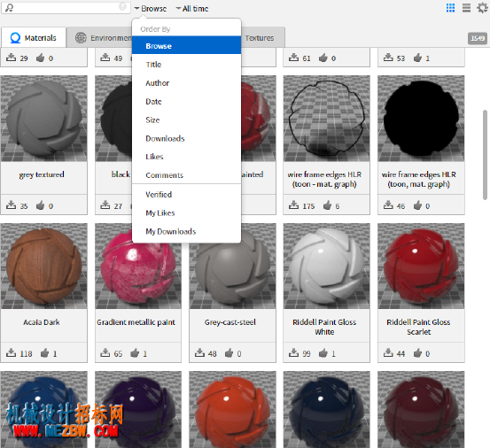Click like thumb under Acaia Dark
The width and height of the screenshot is (490, 448).
pyautogui.click(x=44, y=352)
